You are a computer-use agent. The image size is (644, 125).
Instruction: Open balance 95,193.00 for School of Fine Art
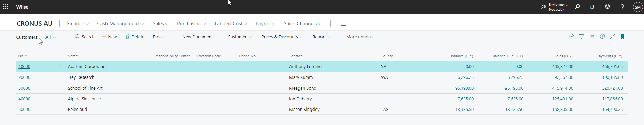[x=464, y=88]
